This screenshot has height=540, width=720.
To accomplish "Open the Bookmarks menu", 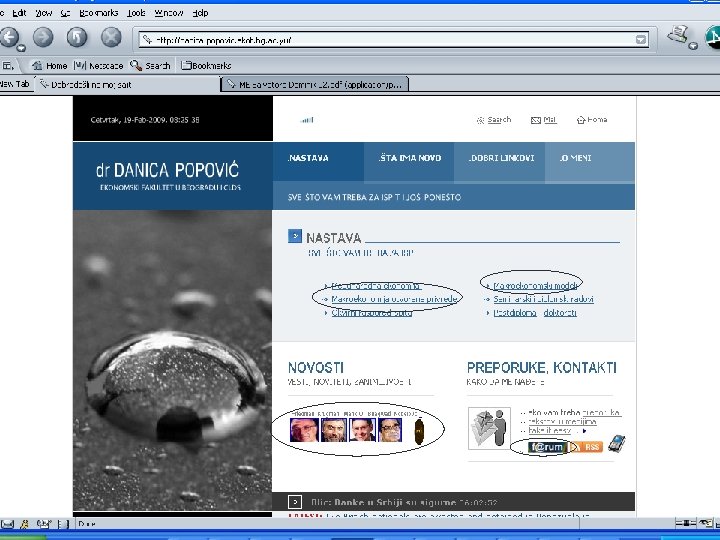I will pyautogui.click(x=99, y=13).
